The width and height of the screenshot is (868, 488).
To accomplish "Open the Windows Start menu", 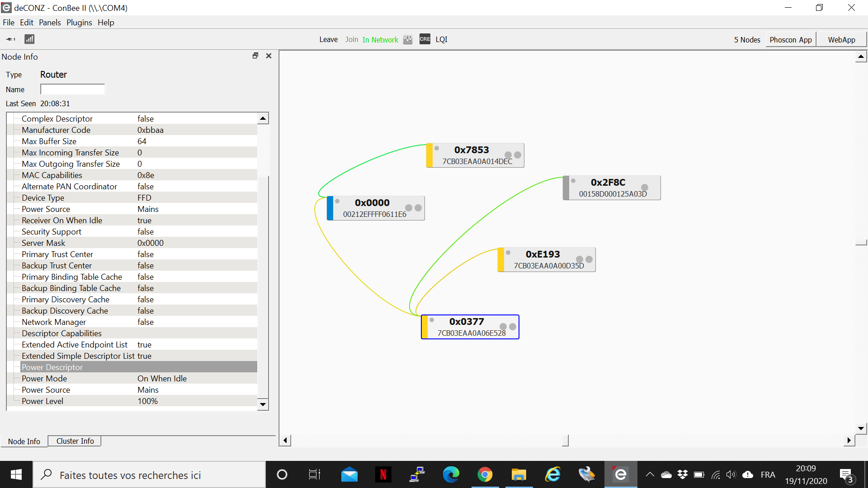I will pos(16,475).
